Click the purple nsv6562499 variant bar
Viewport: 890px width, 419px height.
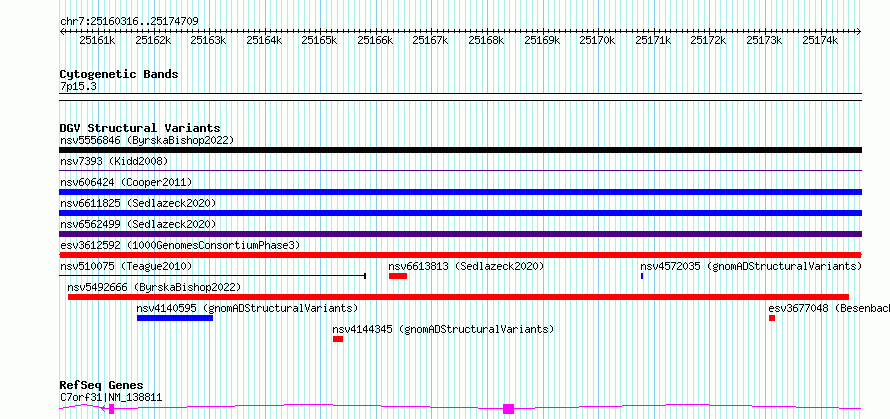pyautogui.click(x=460, y=234)
